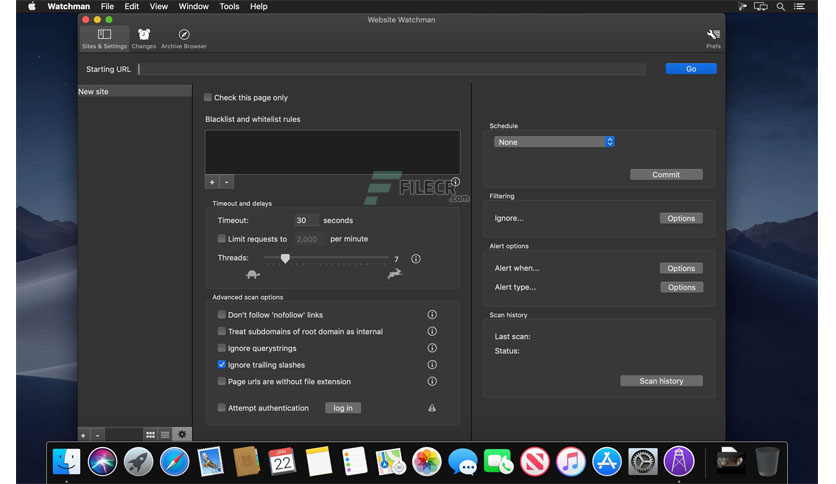Add a new site in sidebar
The height and width of the screenshot is (484, 836).
click(x=83, y=435)
